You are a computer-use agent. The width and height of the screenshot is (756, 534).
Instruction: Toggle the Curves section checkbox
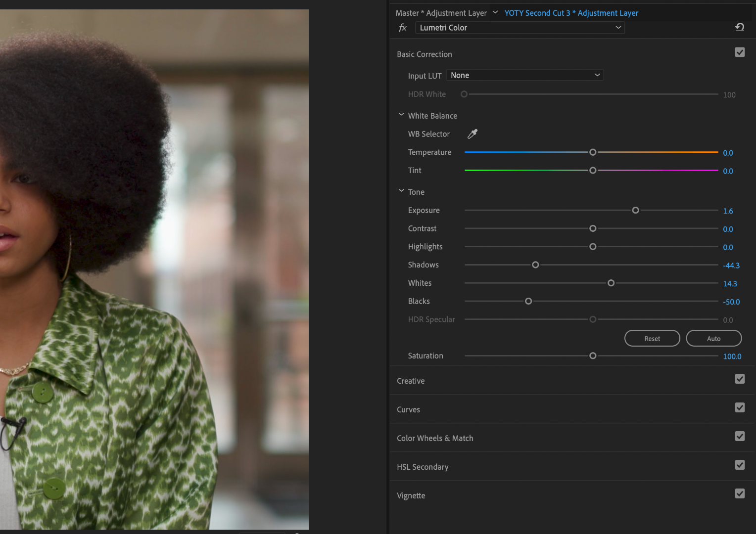point(740,407)
